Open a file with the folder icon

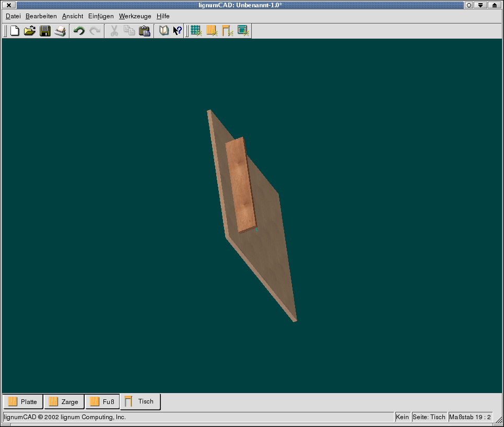point(30,31)
